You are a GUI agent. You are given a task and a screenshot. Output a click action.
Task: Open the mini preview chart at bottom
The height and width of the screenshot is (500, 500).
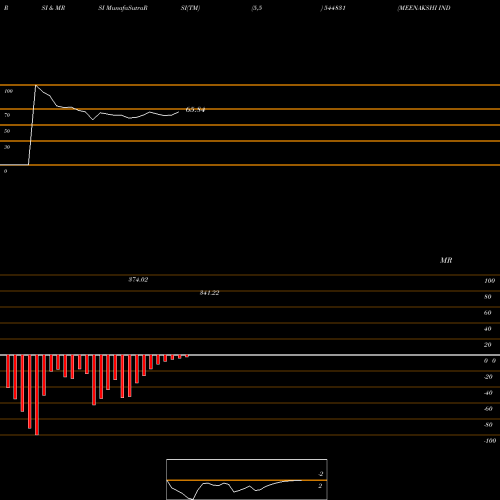(247, 479)
